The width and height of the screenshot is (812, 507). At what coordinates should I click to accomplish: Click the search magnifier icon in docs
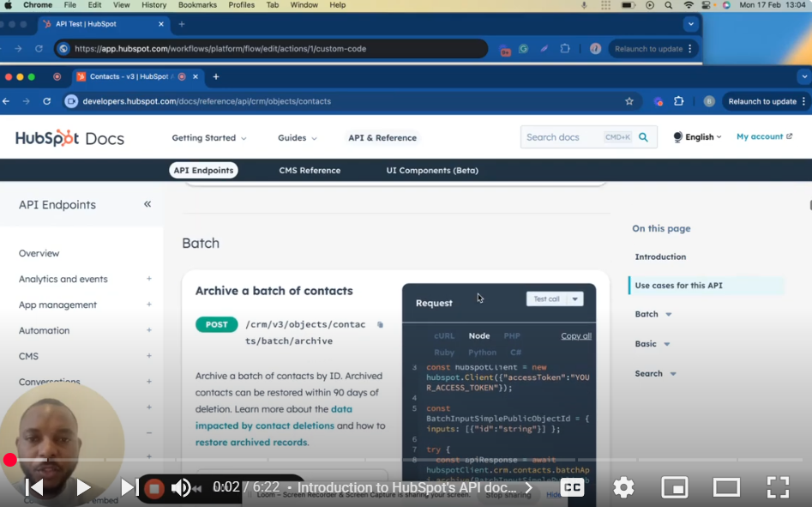(643, 137)
